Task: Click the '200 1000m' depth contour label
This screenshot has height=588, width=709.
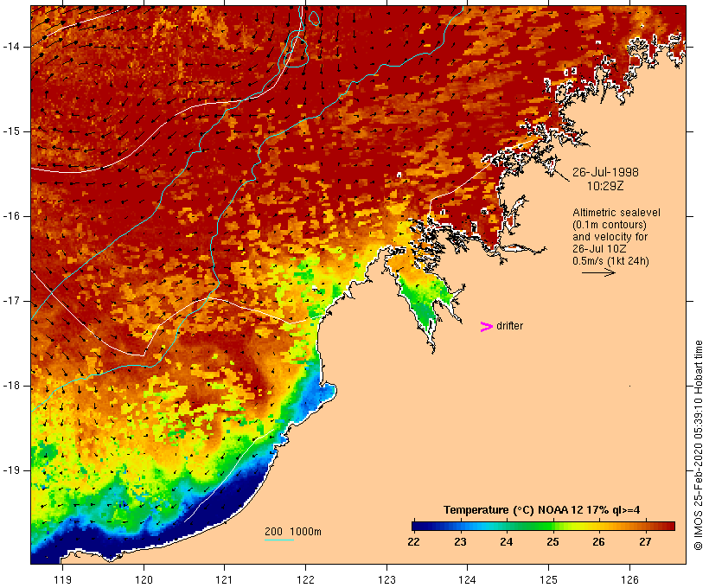Action: coord(293,532)
